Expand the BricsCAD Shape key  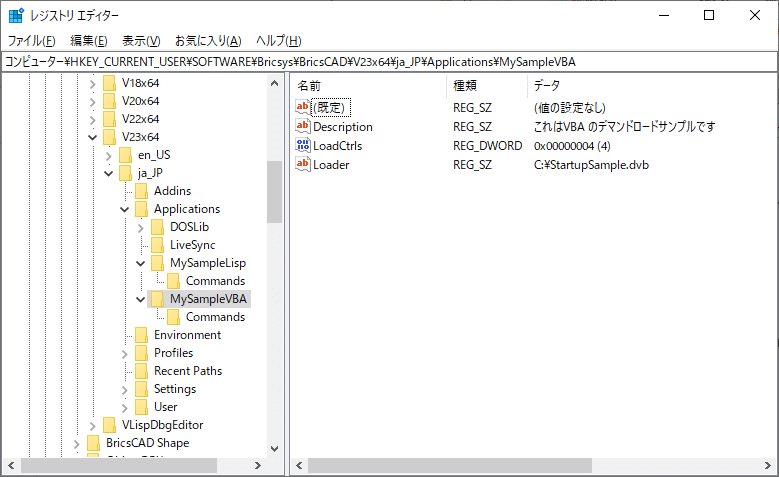[x=77, y=444]
